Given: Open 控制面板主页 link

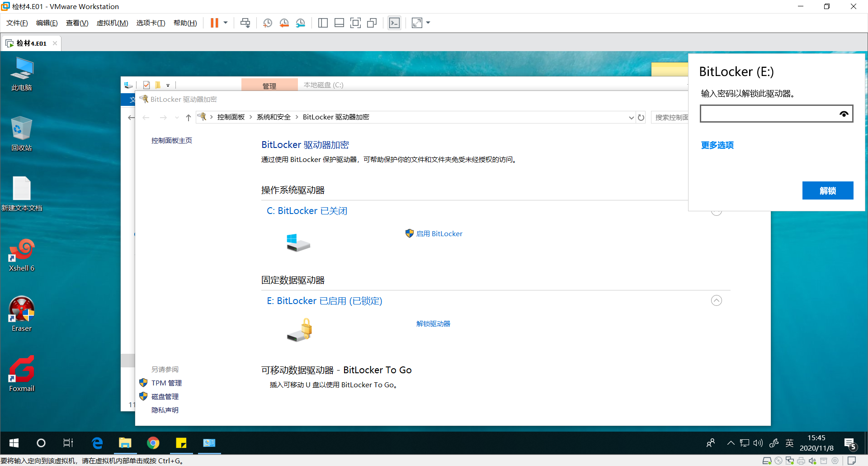Looking at the screenshot, I should tap(172, 141).
